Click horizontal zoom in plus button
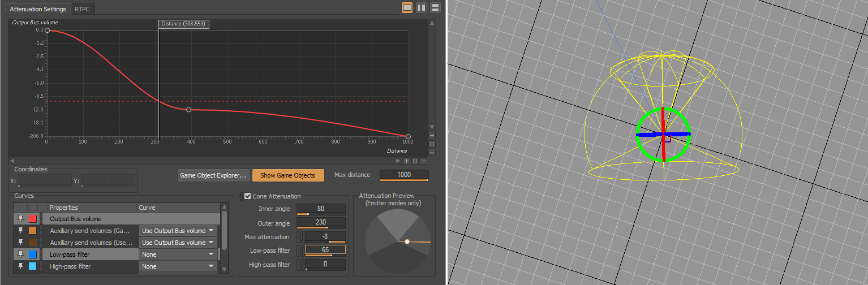 pos(406,161)
